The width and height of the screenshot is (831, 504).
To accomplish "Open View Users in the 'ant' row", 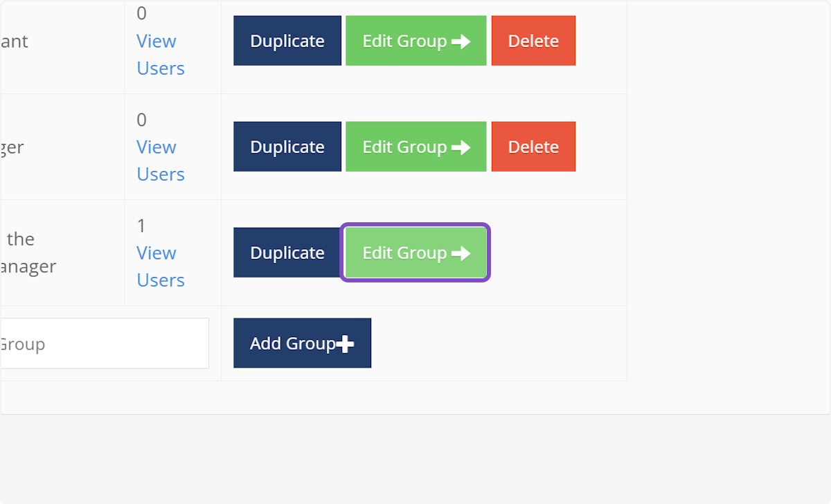I will coord(160,55).
